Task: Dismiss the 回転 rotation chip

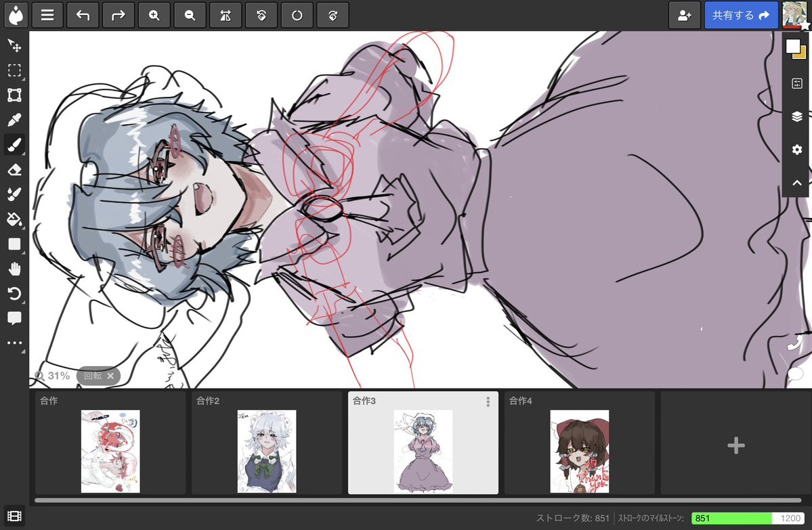Action: pyautogui.click(x=110, y=376)
